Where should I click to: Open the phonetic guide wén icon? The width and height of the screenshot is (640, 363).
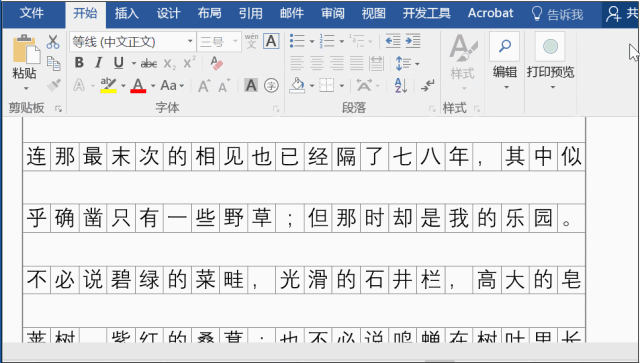[251, 42]
